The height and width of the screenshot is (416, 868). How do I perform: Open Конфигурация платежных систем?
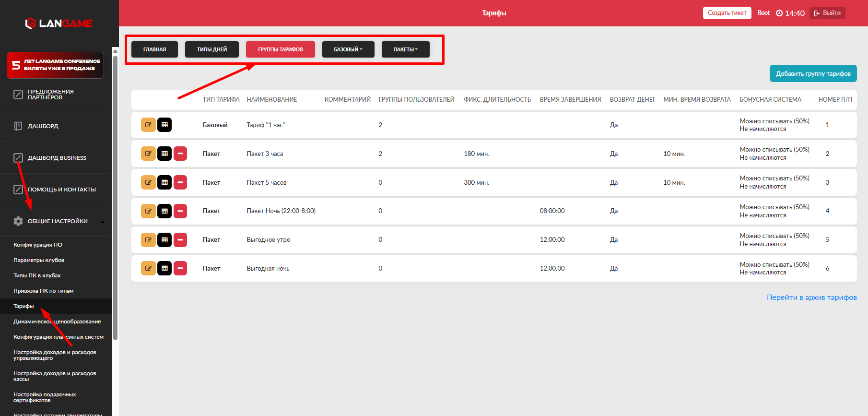[x=59, y=337]
